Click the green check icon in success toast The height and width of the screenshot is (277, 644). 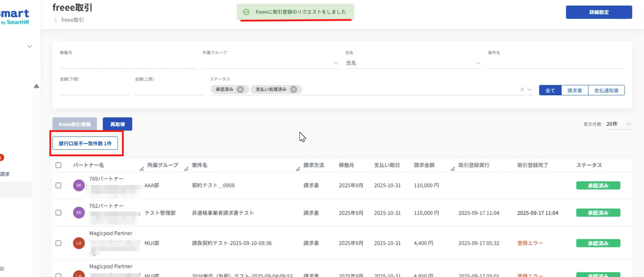pyautogui.click(x=246, y=12)
